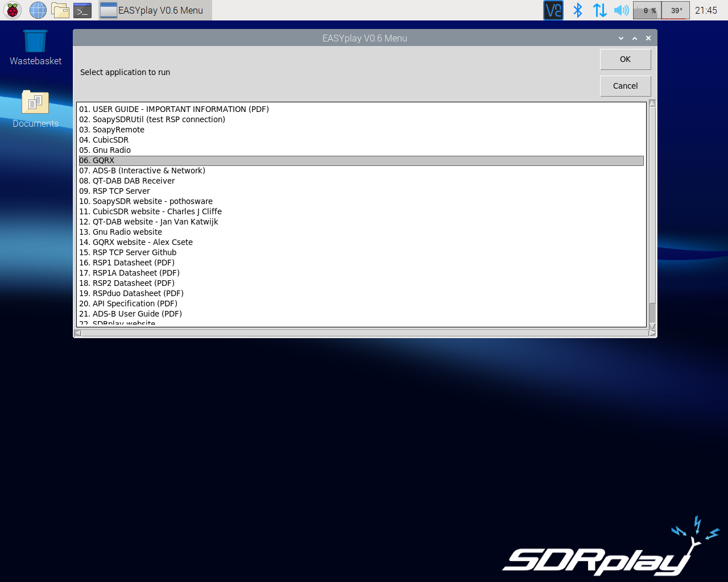Cancel the EASYplay menu dialog
The height and width of the screenshot is (582, 728).
tap(625, 86)
